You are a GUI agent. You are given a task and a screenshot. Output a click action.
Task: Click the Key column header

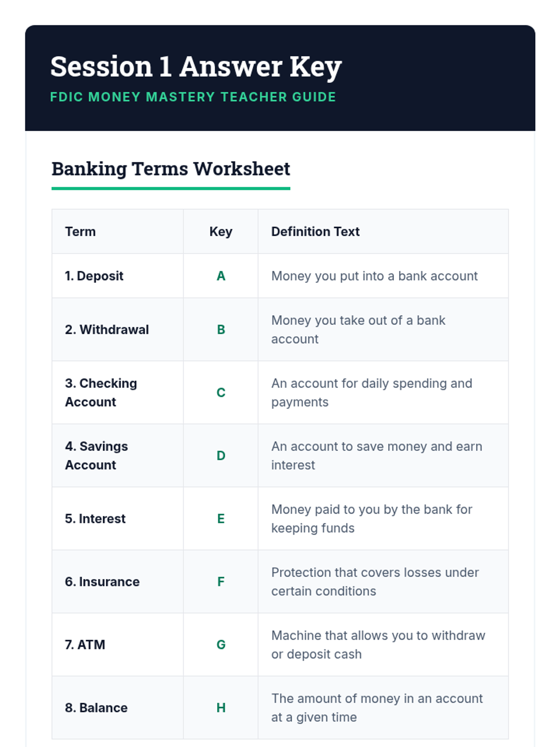click(x=221, y=232)
